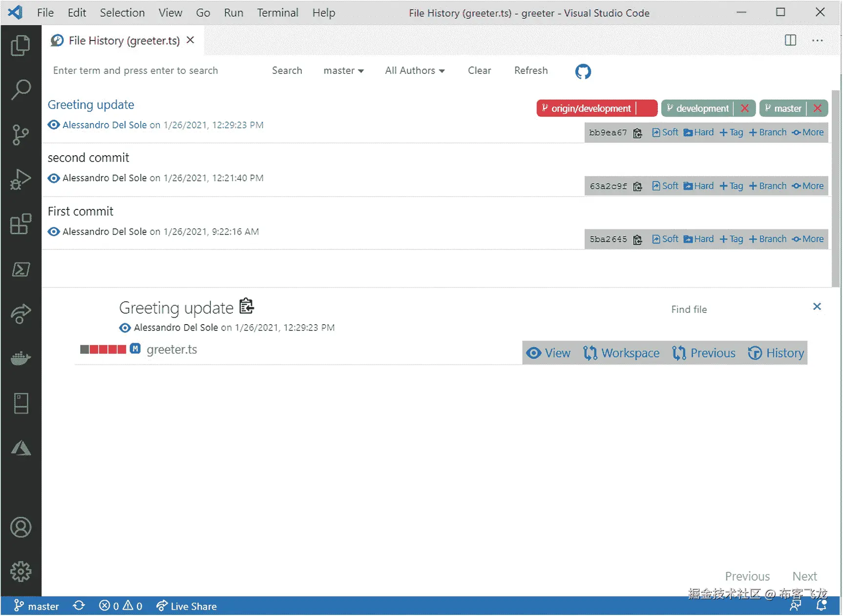843x616 pixels.
Task: Open the Accounts menu icon
Action: point(21,527)
